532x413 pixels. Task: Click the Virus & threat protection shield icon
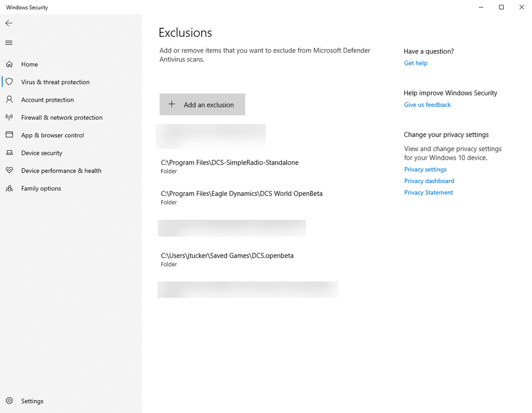10,82
